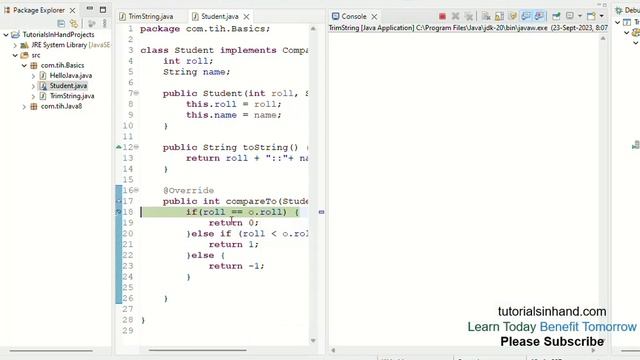Expand the JRE System Library node

click(x=15, y=45)
